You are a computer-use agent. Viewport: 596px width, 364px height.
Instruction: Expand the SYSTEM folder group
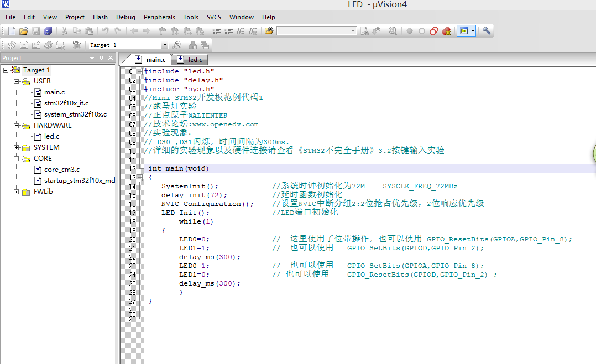tap(17, 147)
